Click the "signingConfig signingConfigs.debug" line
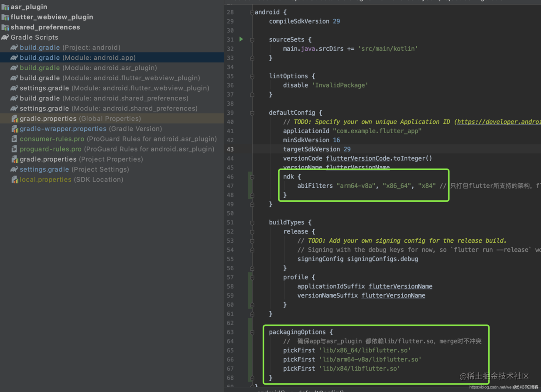 pyautogui.click(x=358, y=259)
